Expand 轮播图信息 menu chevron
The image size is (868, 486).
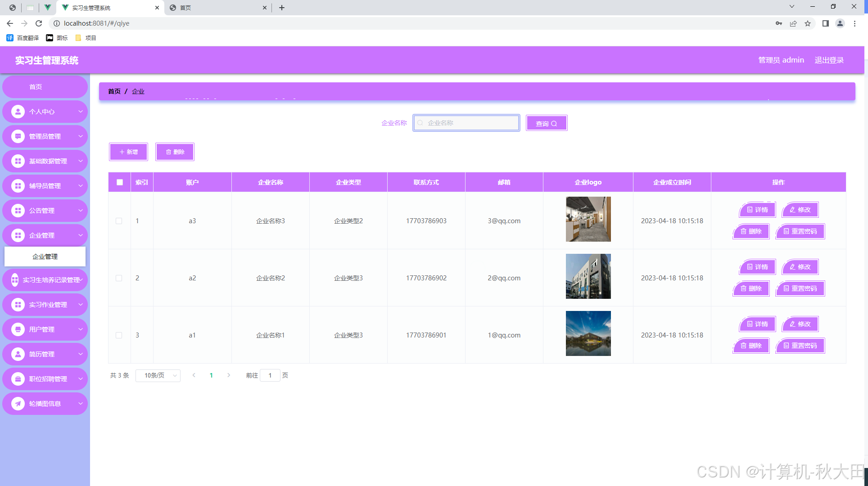click(x=81, y=404)
